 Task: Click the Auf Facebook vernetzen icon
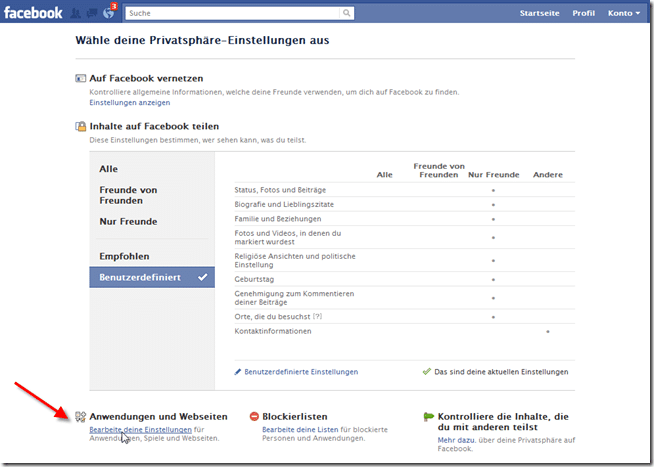tap(80, 78)
